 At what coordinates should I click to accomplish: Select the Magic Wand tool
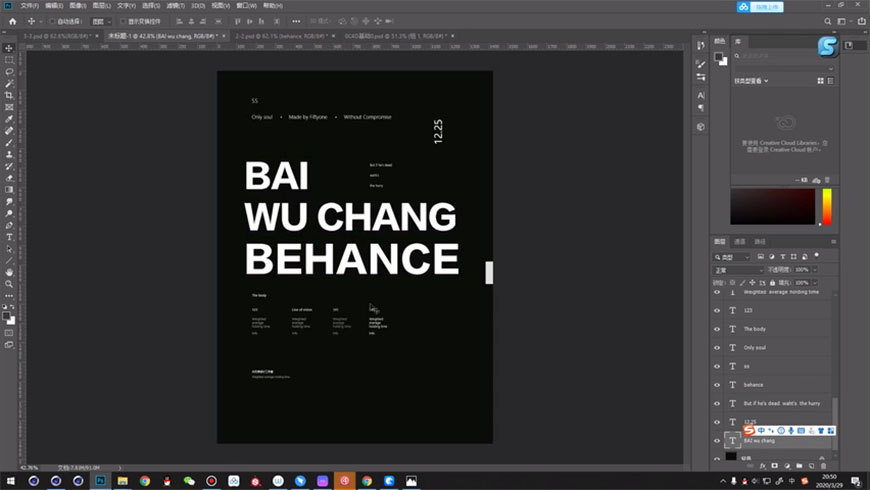(9, 83)
